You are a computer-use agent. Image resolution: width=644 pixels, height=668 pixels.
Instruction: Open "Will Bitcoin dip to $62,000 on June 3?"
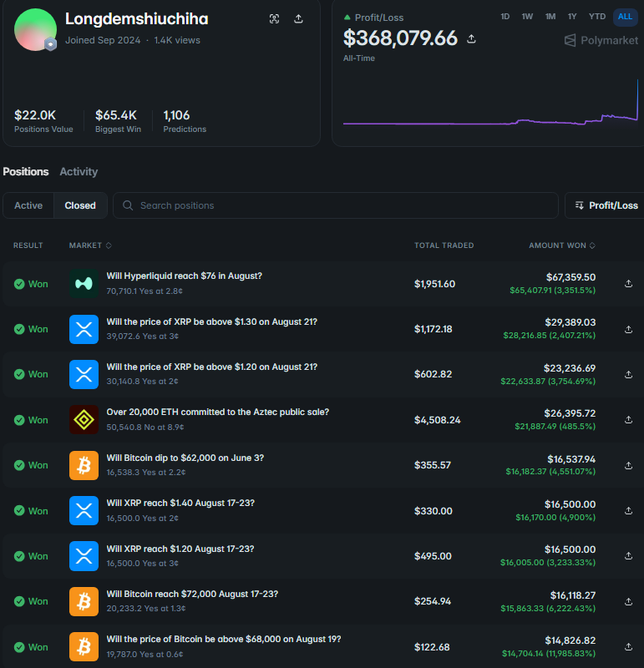[x=185, y=458]
